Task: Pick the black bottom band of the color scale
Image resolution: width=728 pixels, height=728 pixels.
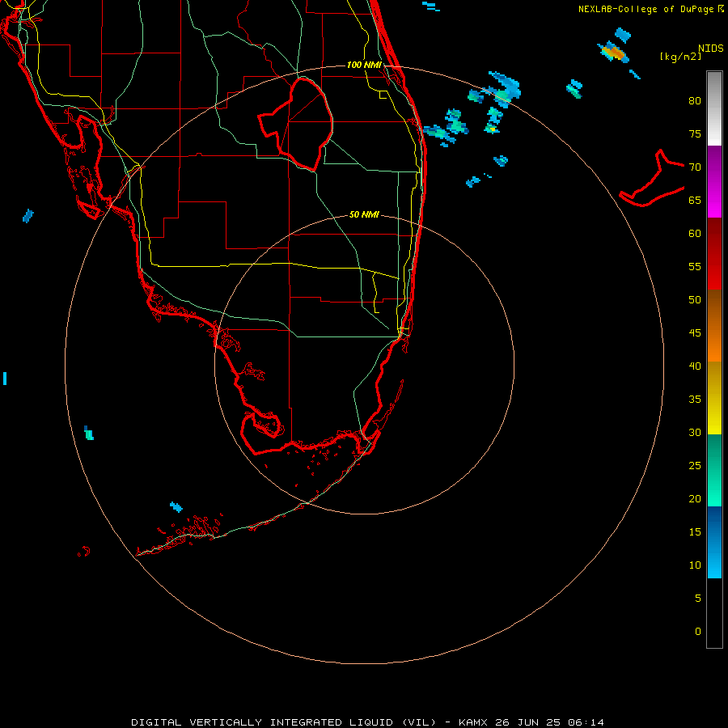Action: (714, 613)
